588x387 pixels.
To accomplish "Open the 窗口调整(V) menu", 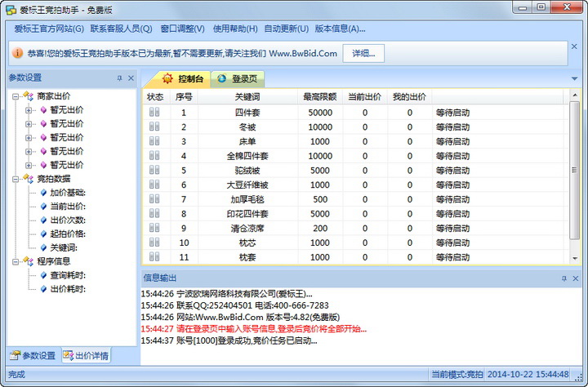I will coord(183,29).
